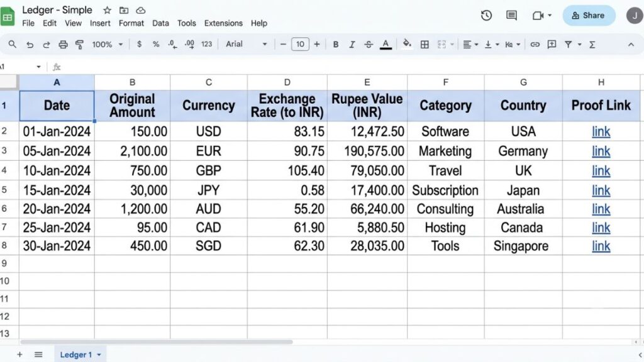Add a new sheet with plus
This screenshot has width=644, height=362.
(x=19, y=354)
